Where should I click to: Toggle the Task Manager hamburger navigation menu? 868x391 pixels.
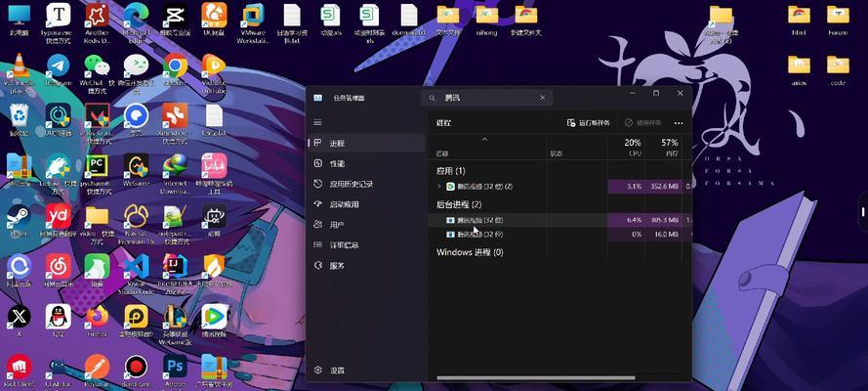point(317,122)
